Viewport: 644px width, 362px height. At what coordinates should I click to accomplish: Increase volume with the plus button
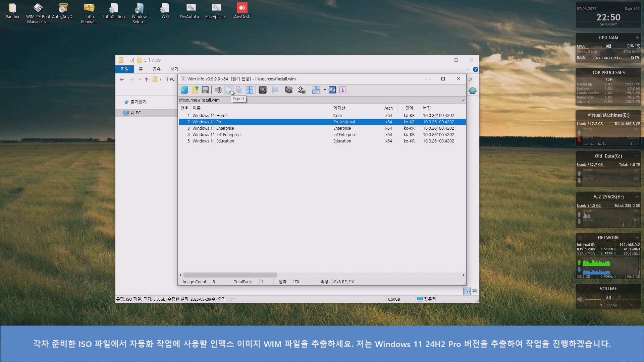[620, 297]
